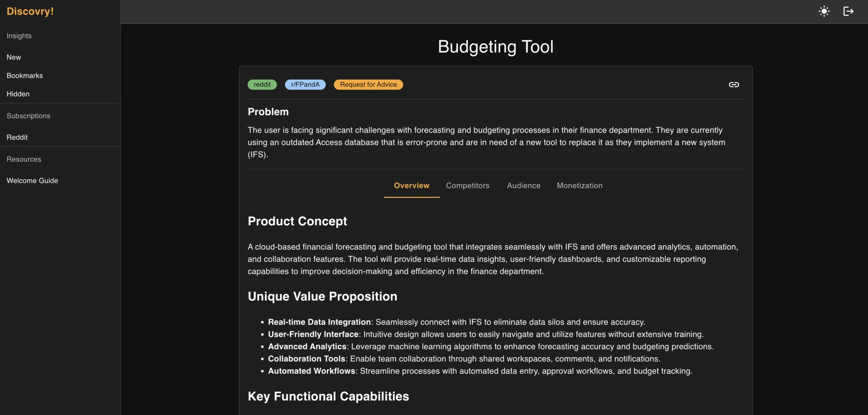
Task: Select the Overview tab
Action: pos(411,186)
